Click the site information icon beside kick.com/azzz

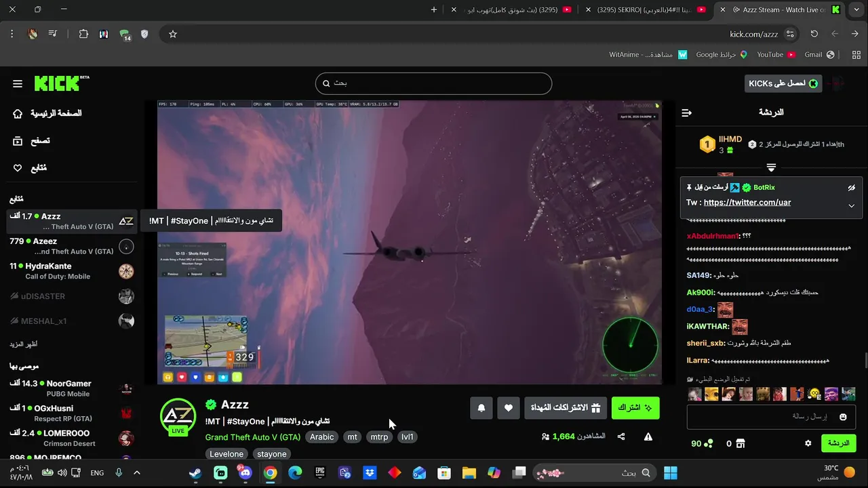click(x=790, y=34)
